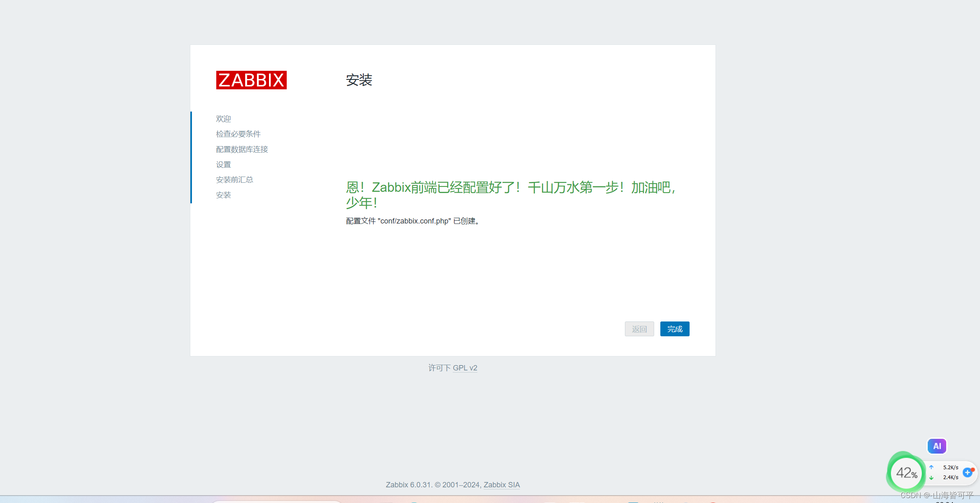The height and width of the screenshot is (503, 980).
Task: Select the 安装前汇总 step
Action: [x=234, y=179]
